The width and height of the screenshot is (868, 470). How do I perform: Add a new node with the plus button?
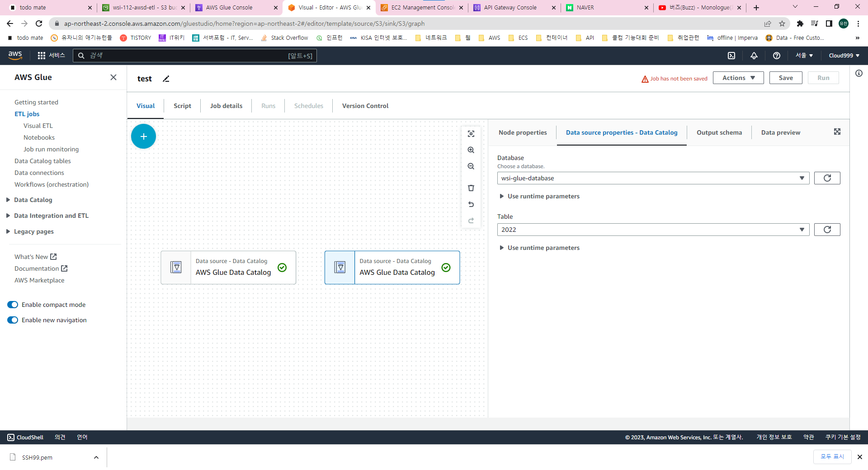pyautogui.click(x=143, y=136)
